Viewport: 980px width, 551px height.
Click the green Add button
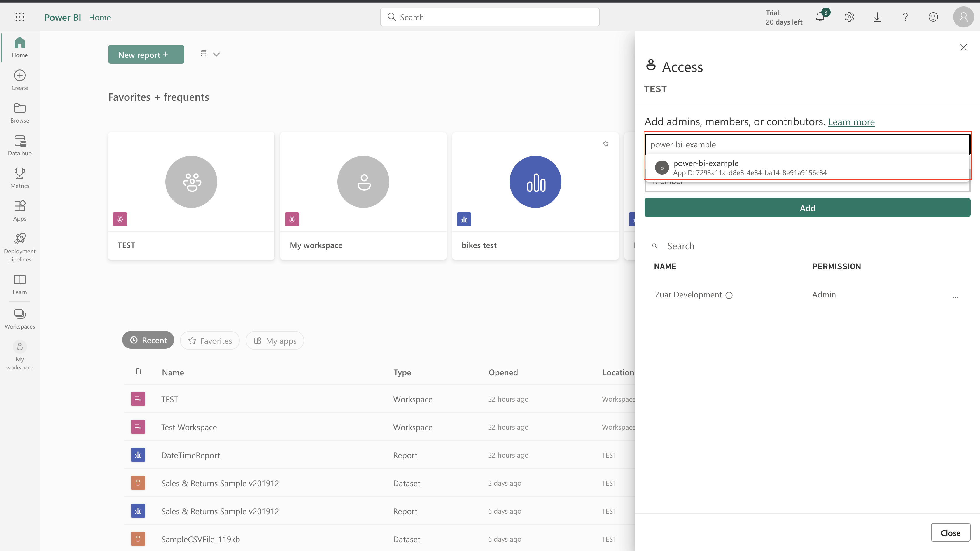(x=807, y=208)
